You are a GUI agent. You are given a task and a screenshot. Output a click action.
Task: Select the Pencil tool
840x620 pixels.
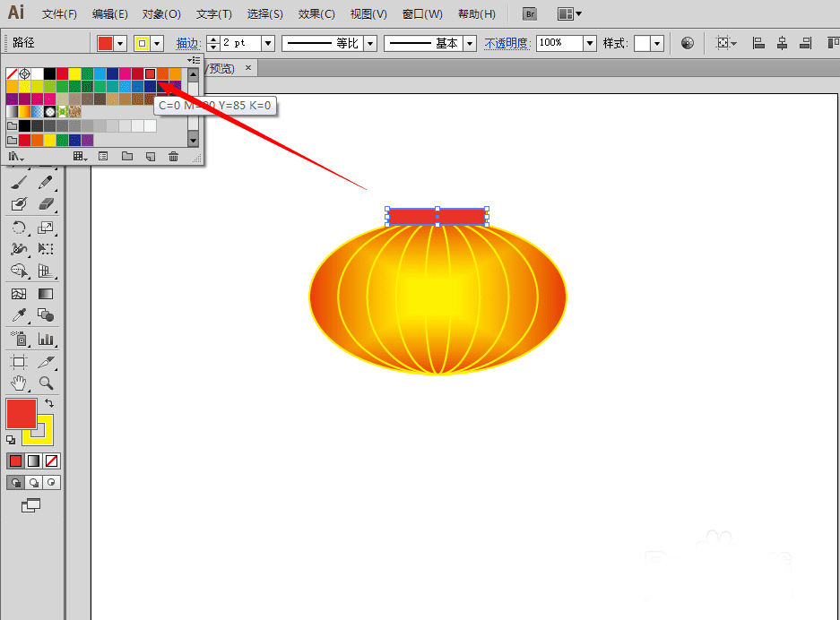tap(46, 183)
